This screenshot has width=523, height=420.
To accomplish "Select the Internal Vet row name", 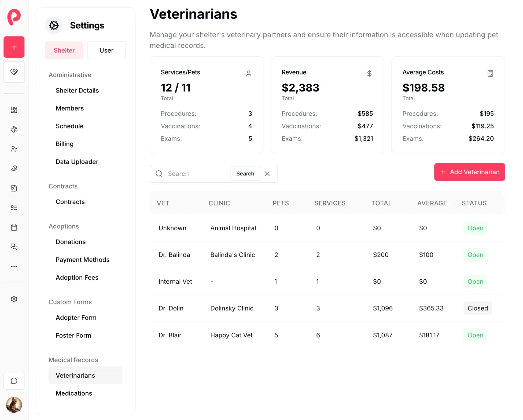I will pyautogui.click(x=175, y=282).
